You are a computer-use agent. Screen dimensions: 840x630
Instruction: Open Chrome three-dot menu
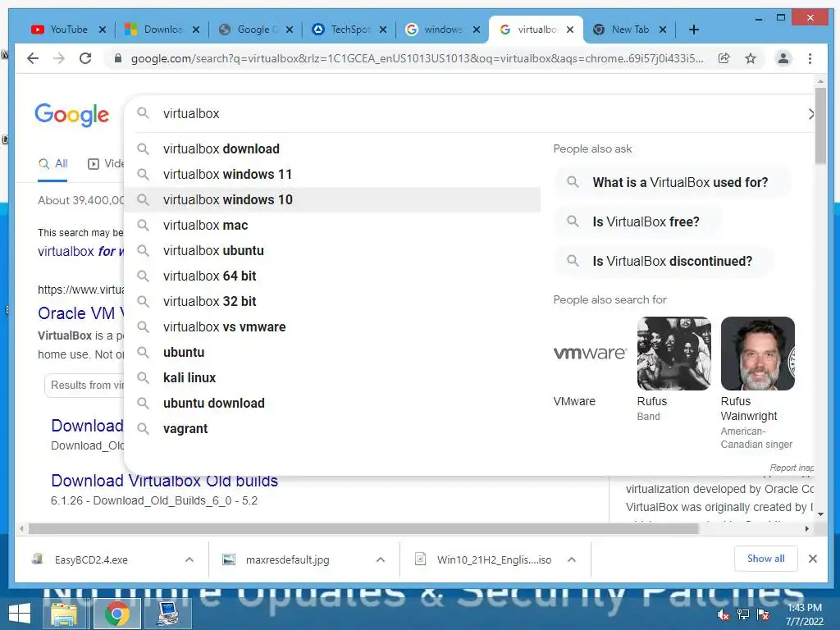pyautogui.click(x=810, y=58)
